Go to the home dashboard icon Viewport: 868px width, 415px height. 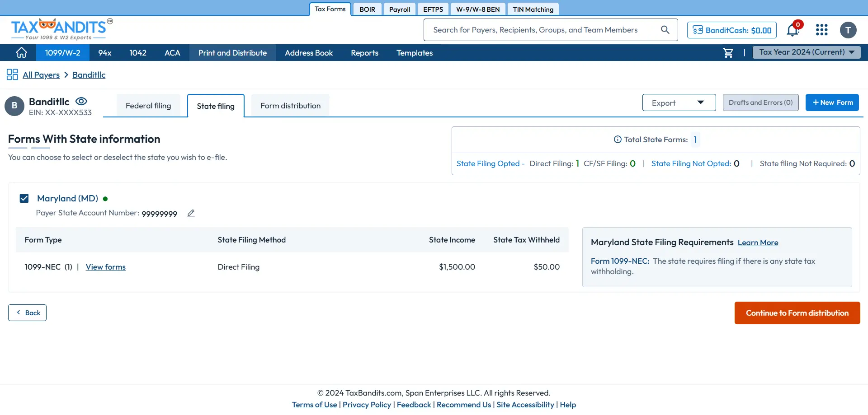click(21, 53)
